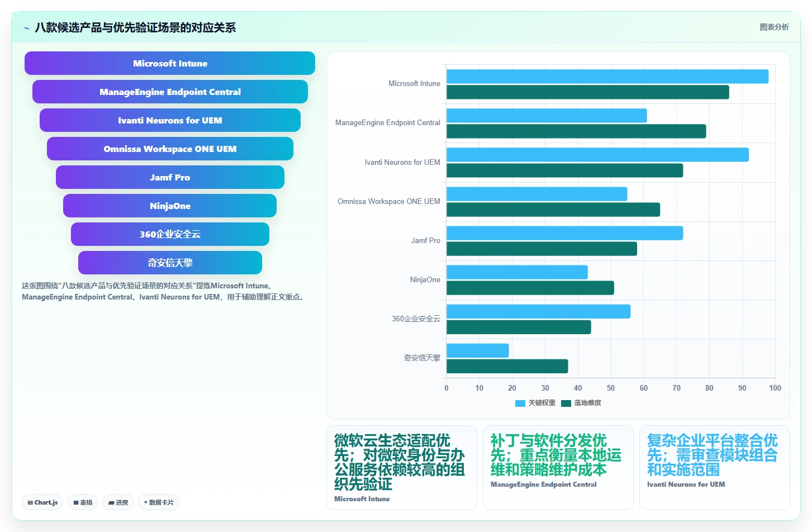Click the 100 tick on the x-axis
812x532 pixels.
pos(775,388)
